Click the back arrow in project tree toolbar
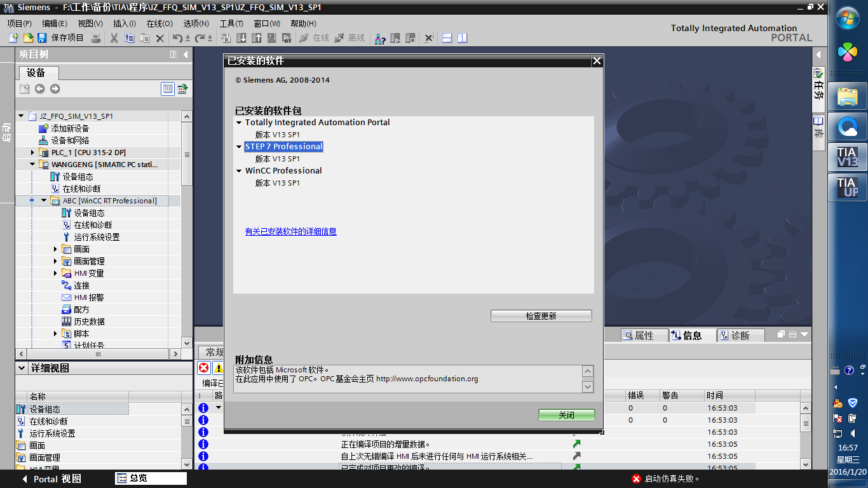Viewport: 868px width, 488px height. (39, 89)
